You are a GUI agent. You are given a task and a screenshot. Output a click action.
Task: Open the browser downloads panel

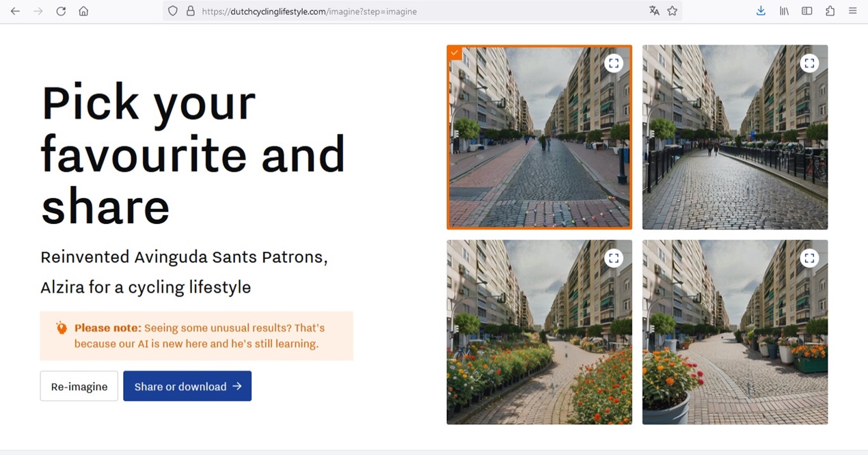coord(761,11)
